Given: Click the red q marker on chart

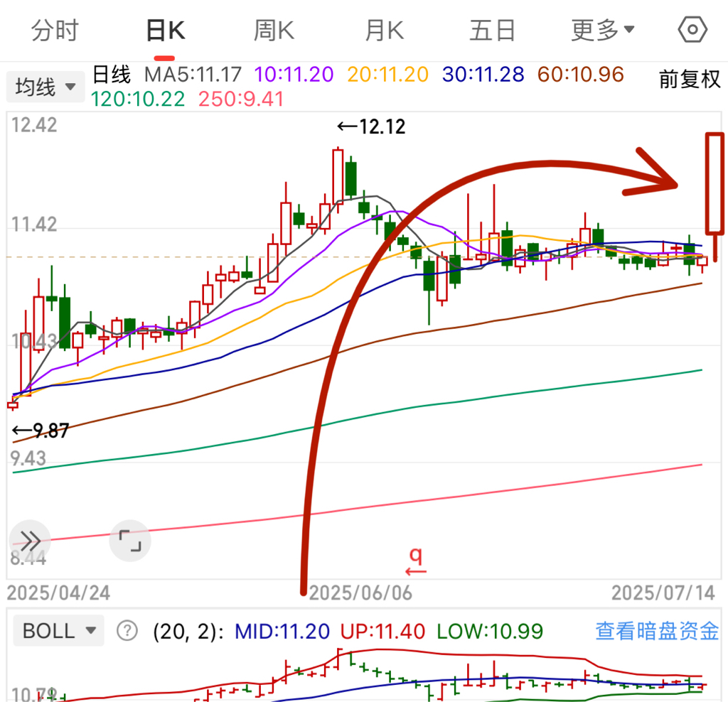Looking at the screenshot, I should click(416, 561).
